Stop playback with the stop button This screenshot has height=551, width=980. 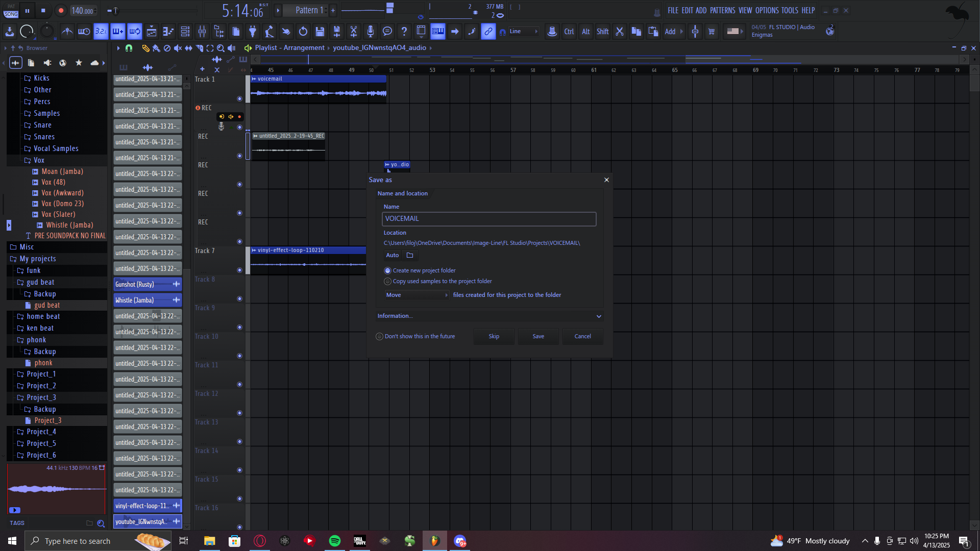click(43, 10)
